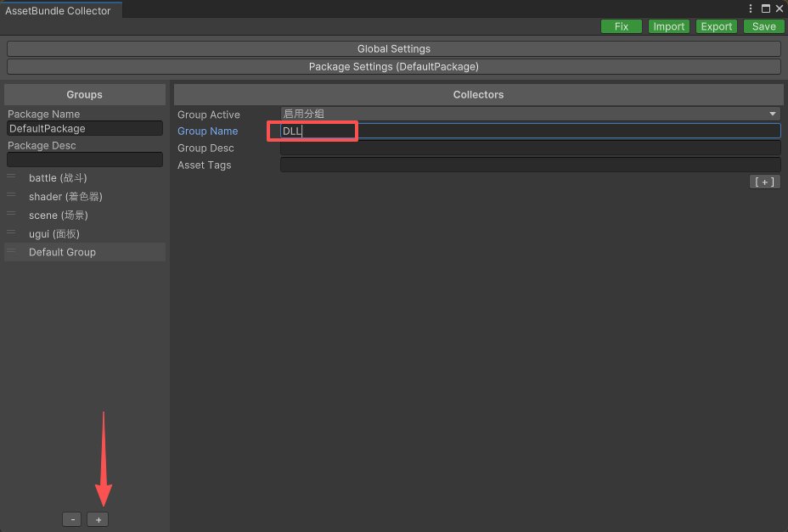Click the Package Desc field

[85, 160]
